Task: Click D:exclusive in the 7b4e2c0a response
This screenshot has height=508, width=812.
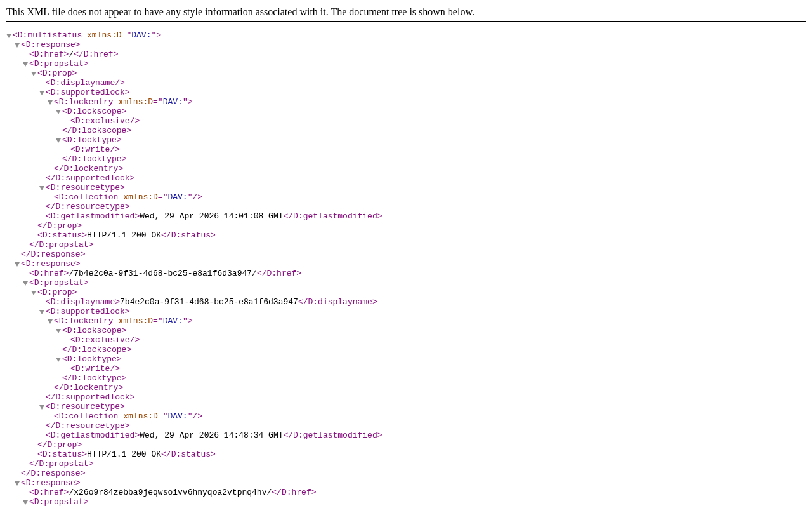Action: (105, 340)
